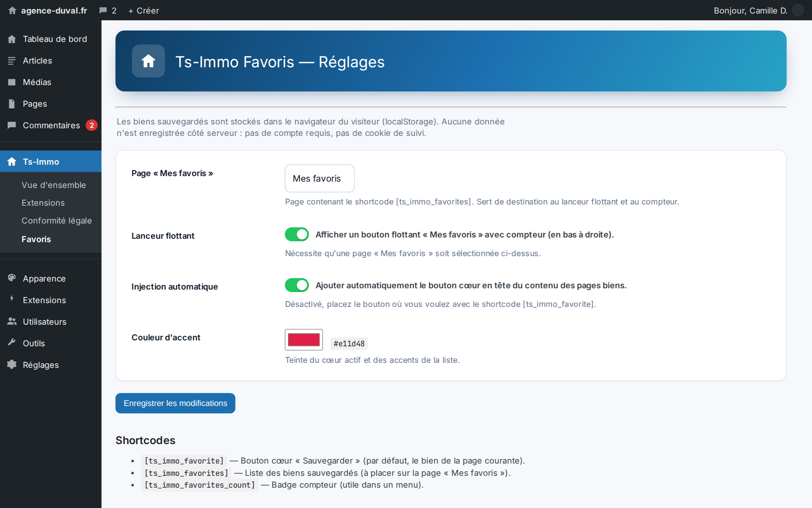The width and height of the screenshot is (812, 508).
Task: Click the Bonjour, Camille D. account avatar
Action: click(x=798, y=10)
